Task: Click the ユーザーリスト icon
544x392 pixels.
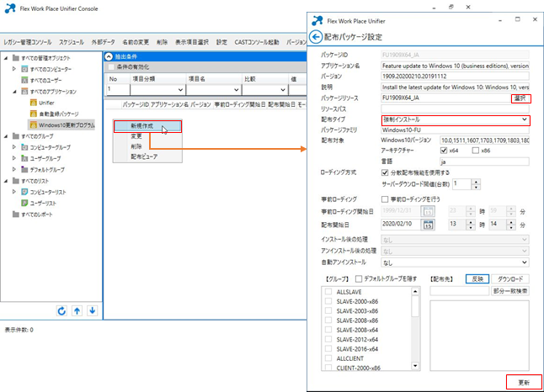Action: (24, 203)
